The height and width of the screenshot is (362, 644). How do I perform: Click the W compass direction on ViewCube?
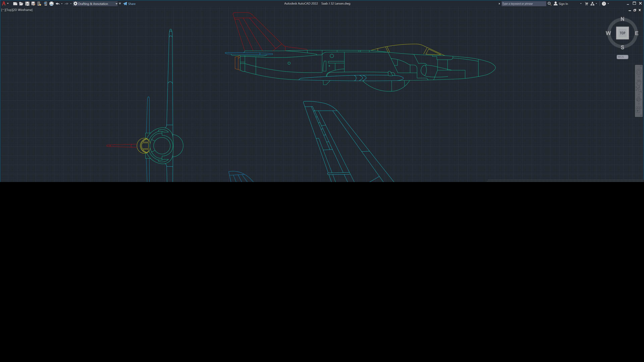pyautogui.click(x=608, y=33)
